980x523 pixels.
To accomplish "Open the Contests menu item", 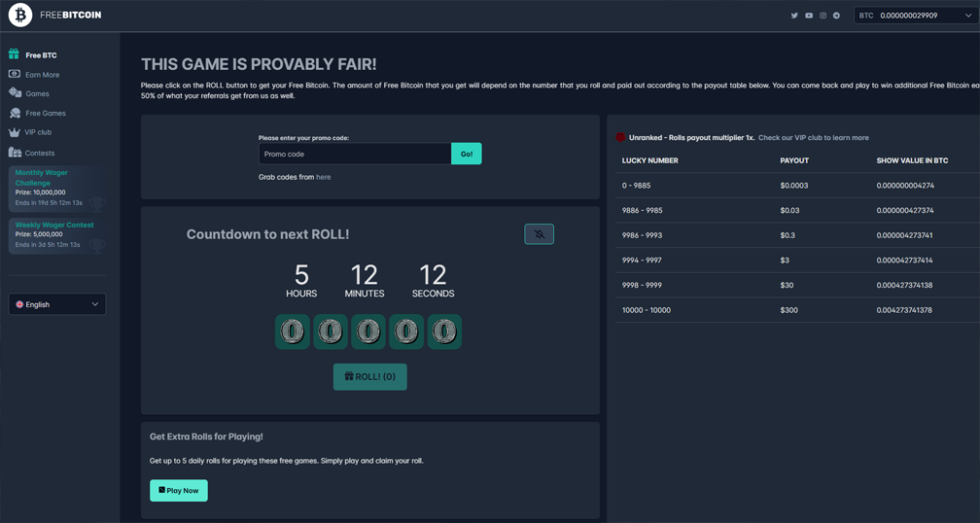I will (40, 153).
